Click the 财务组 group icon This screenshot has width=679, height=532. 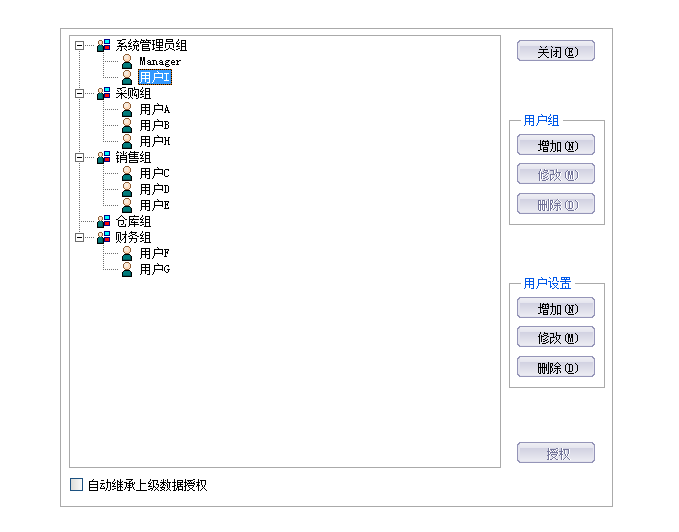tap(103, 238)
